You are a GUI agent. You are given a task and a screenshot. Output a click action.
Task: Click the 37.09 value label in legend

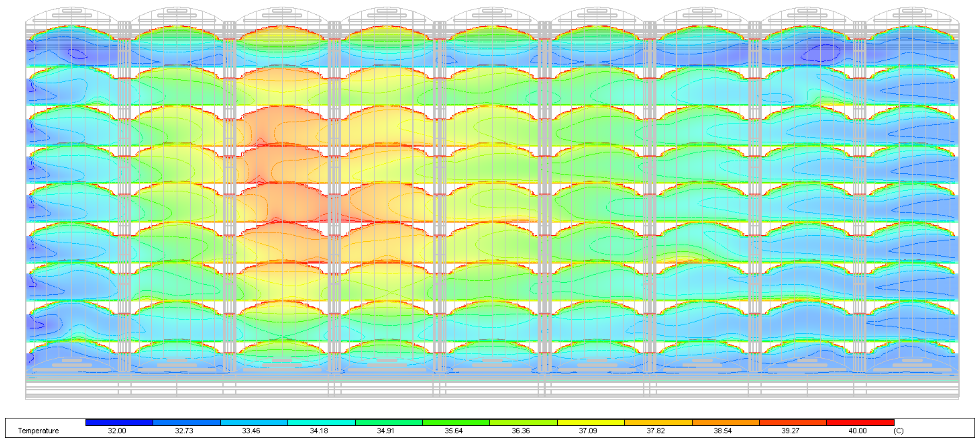(x=588, y=431)
